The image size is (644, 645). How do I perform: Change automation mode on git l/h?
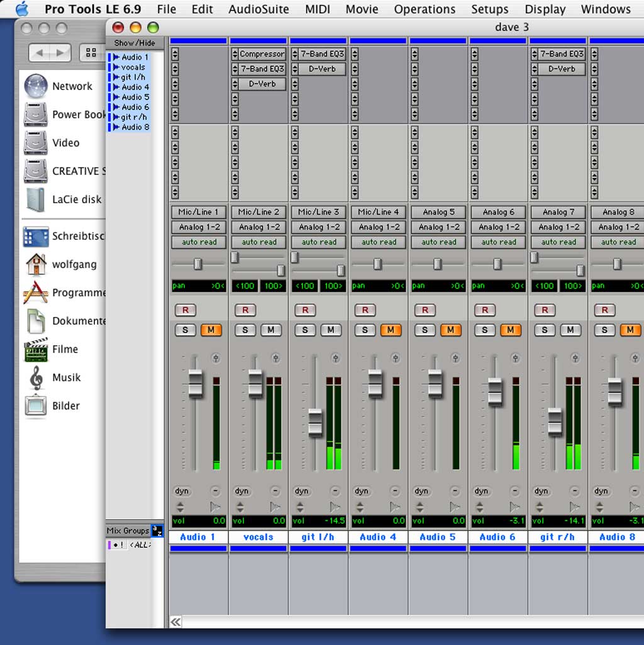tap(319, 242)
